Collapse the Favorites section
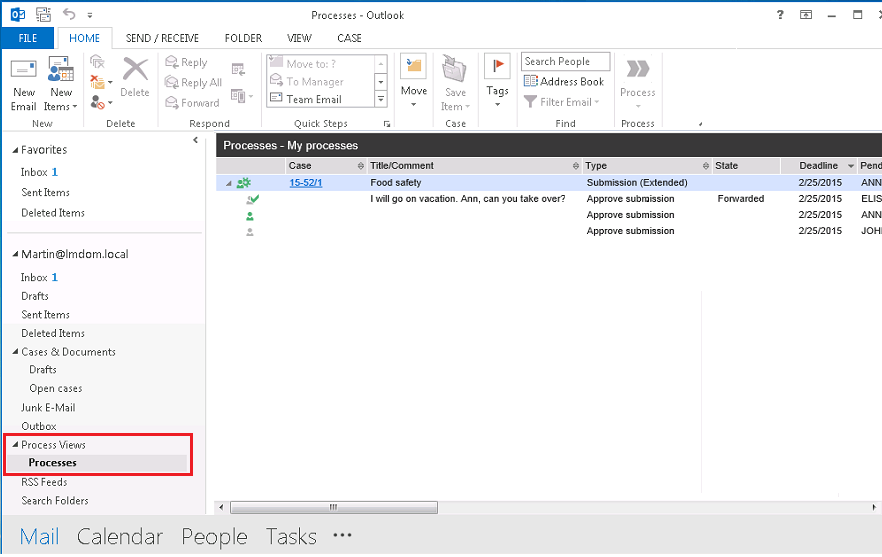The image size is (882, 557). (x=15, y=150)
